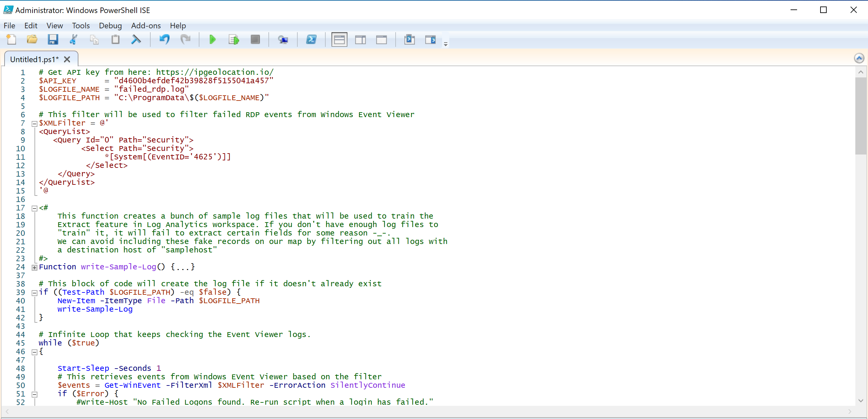The image size is (868, 419).
Task: Save the current script
Action: click(53, 39)
